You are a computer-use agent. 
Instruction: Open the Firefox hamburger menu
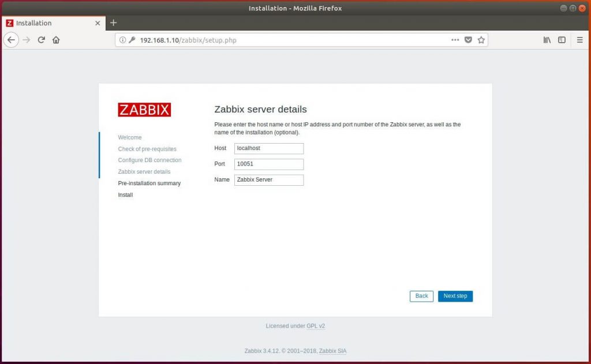pyautogui.click(x=579, y=40)
